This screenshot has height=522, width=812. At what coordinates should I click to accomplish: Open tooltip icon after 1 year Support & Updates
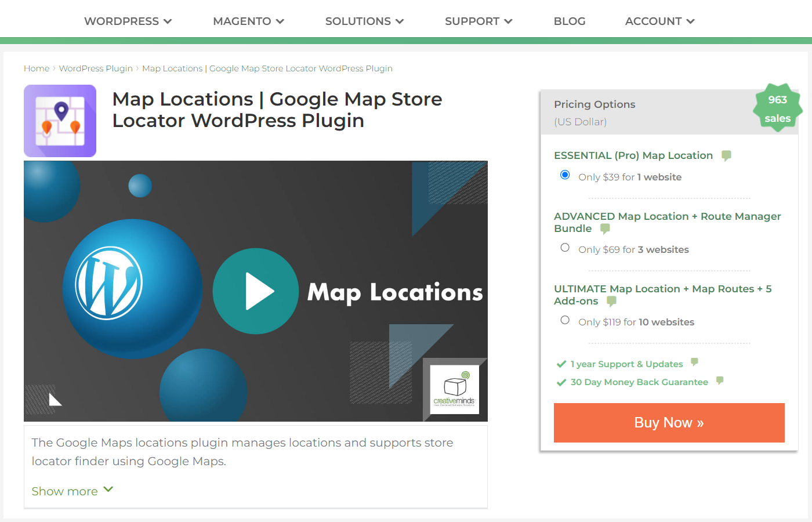(x=694, y=362)
